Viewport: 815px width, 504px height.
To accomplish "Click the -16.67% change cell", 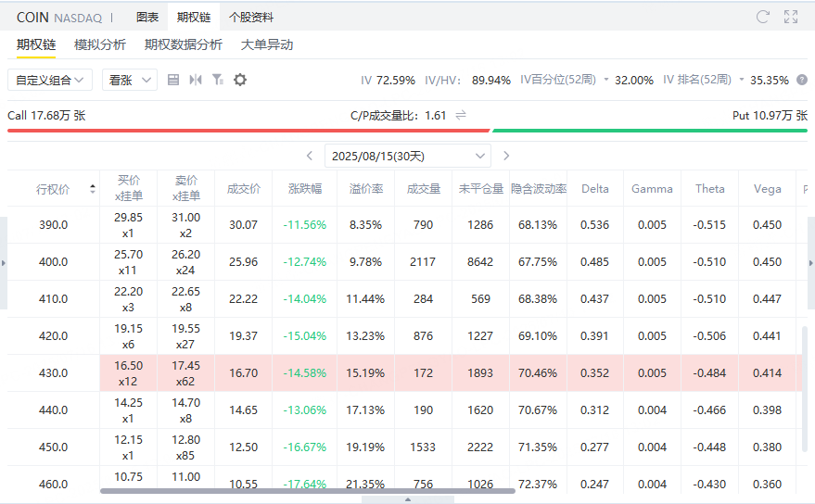I will click(x=305, y=447).
